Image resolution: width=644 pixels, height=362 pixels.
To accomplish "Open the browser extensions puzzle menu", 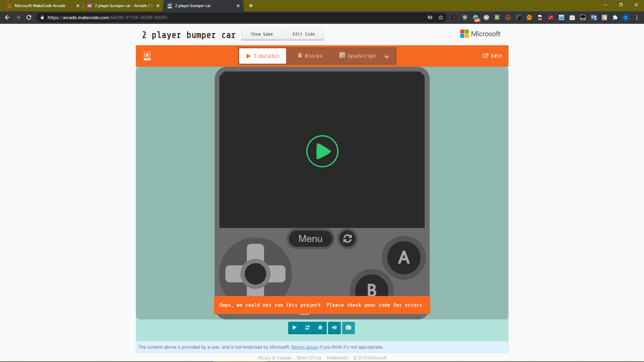I will pyautogui.click(x=615, y=17).
